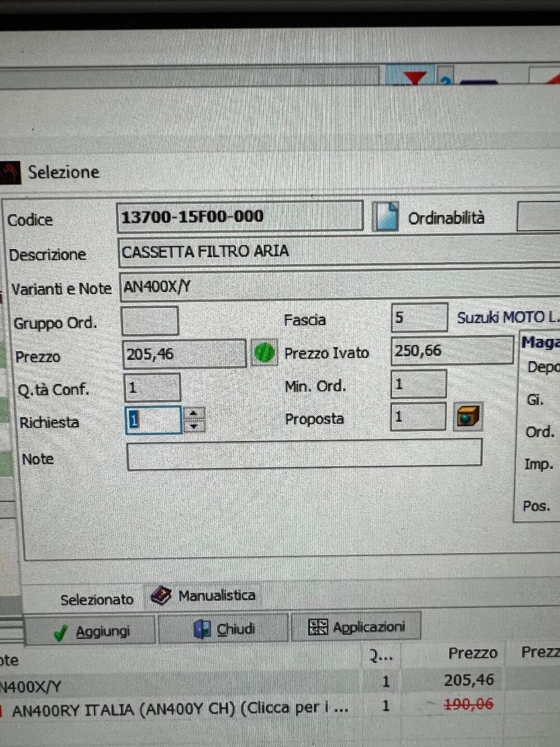Switch to the Selezionato tab
Image resolution: width=560 pixels, height=747 pixels.
pos(96,600)
